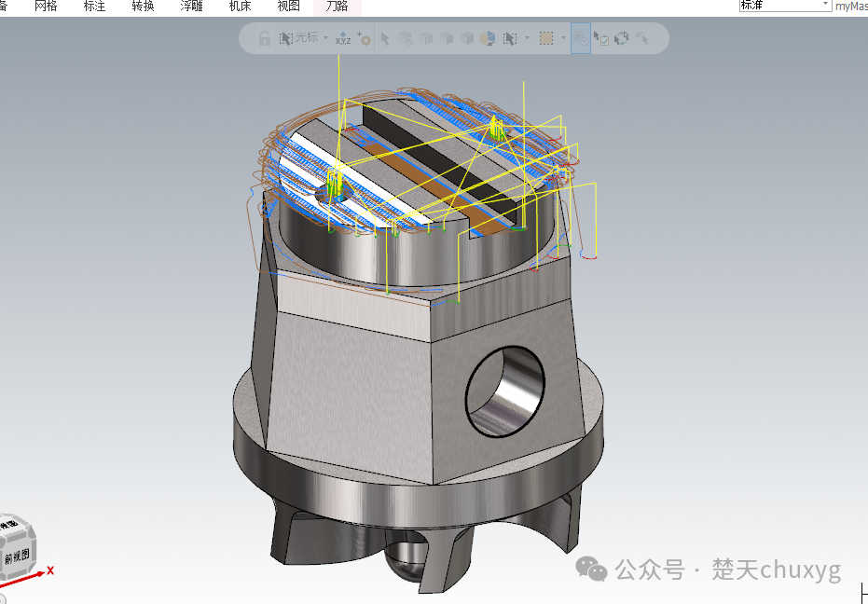Click the select-with-clipboard check icon

(601, 38)
